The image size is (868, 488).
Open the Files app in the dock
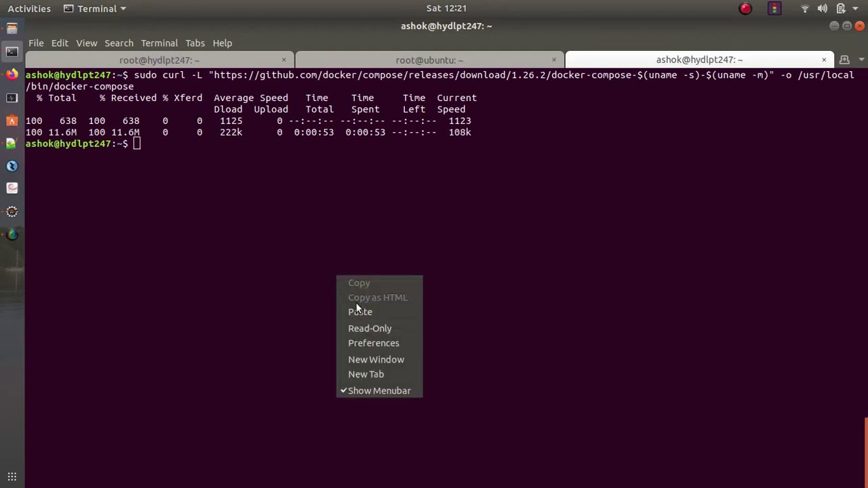pyautogui.click(x=12, y=28)
